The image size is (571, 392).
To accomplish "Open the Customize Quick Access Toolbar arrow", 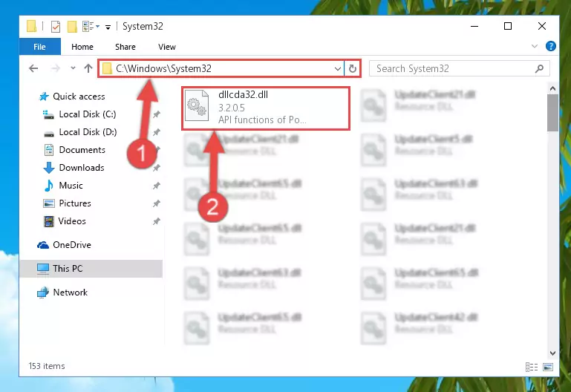I will coord(108,27).
